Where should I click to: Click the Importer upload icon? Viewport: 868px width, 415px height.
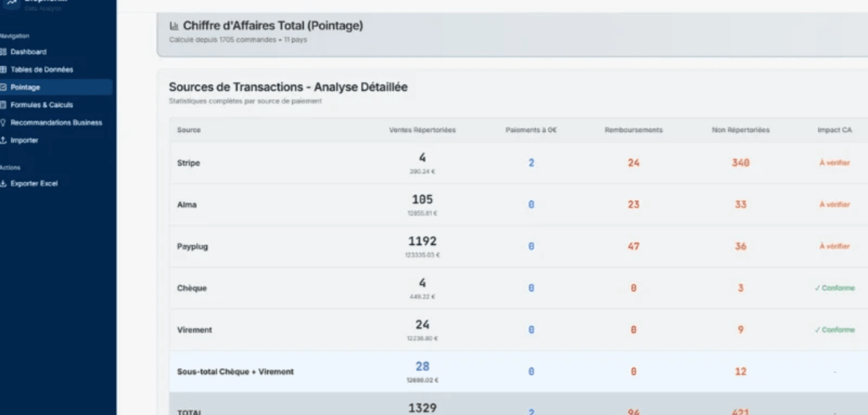(x=4, y=140)
